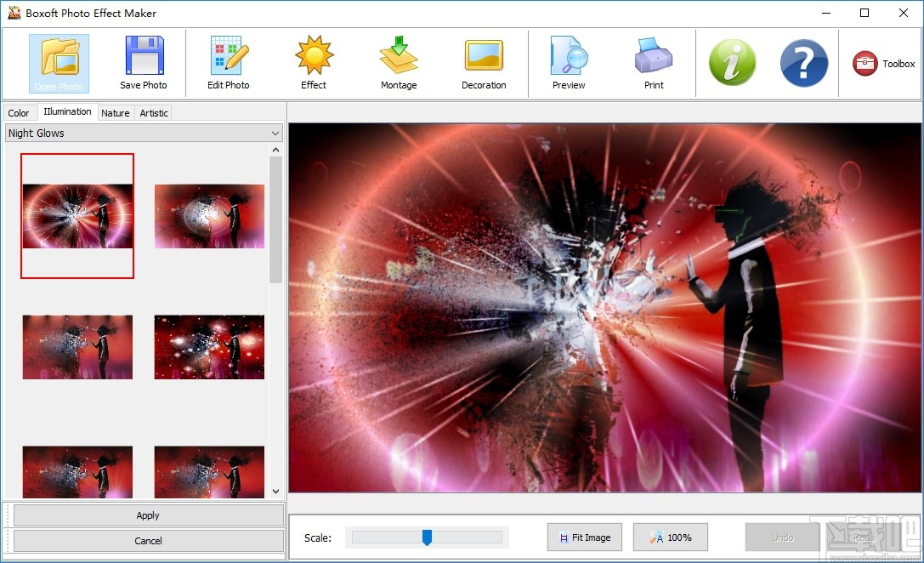Cancel the current effect

147,540
